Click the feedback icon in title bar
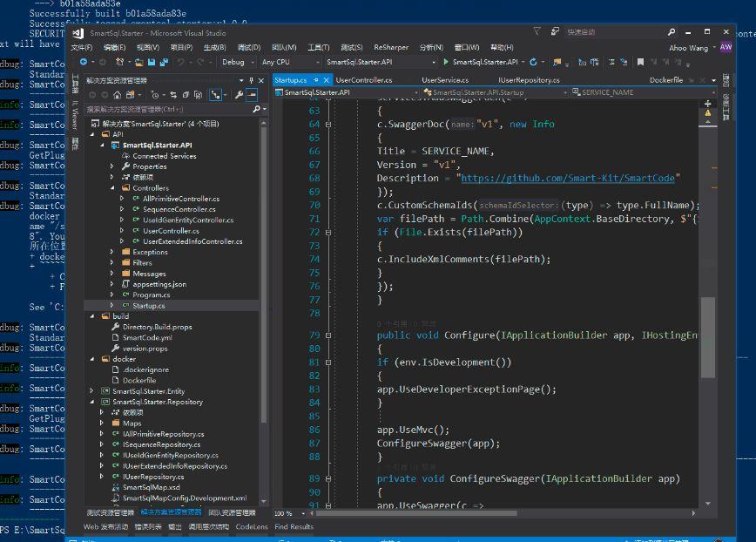Viewport: 756px width, 542px height. (x=554, y=32)
